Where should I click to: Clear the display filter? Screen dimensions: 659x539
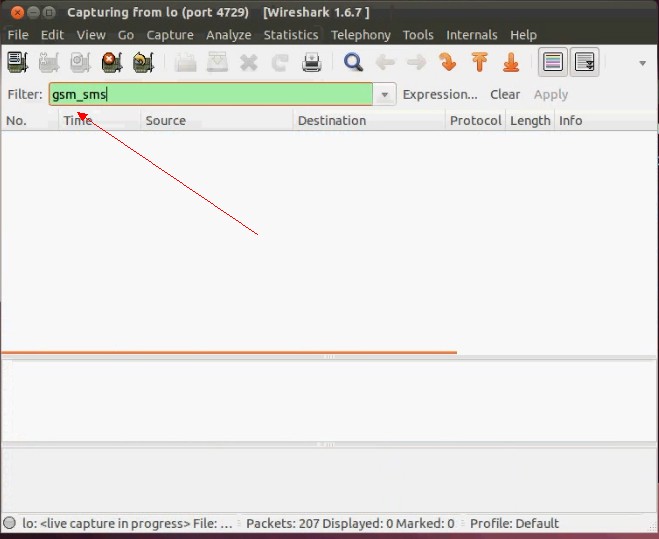tap(505, 94)
